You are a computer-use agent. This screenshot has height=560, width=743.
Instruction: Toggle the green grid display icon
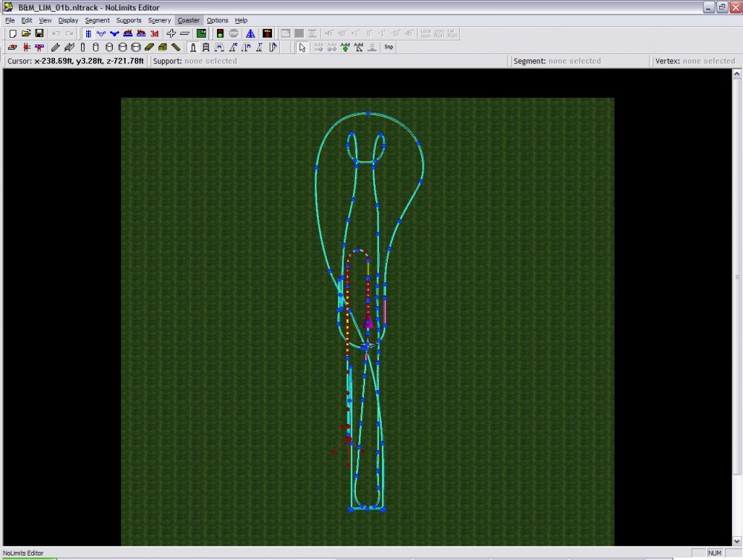point(201,33)
